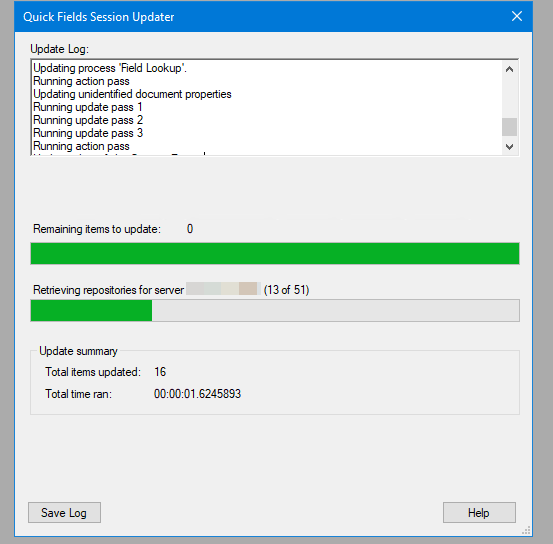
Task: Click the Update Log scroll up arrow
Action: 509,69
